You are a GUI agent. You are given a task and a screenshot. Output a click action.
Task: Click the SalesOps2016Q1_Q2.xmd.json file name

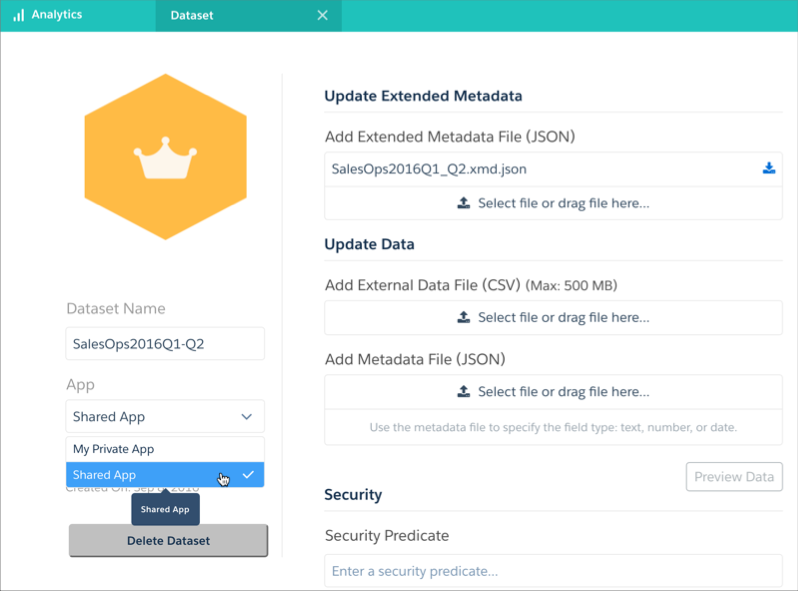point(429,169)
